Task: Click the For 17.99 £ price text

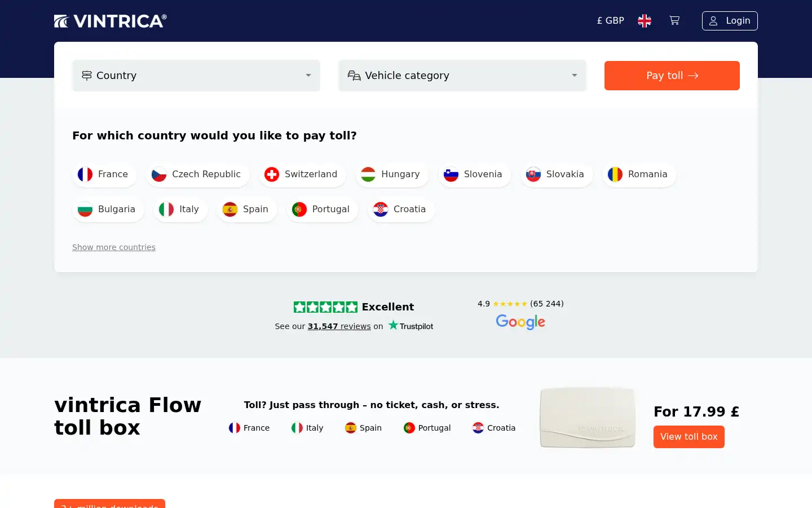Action: [x=696, y=412]
